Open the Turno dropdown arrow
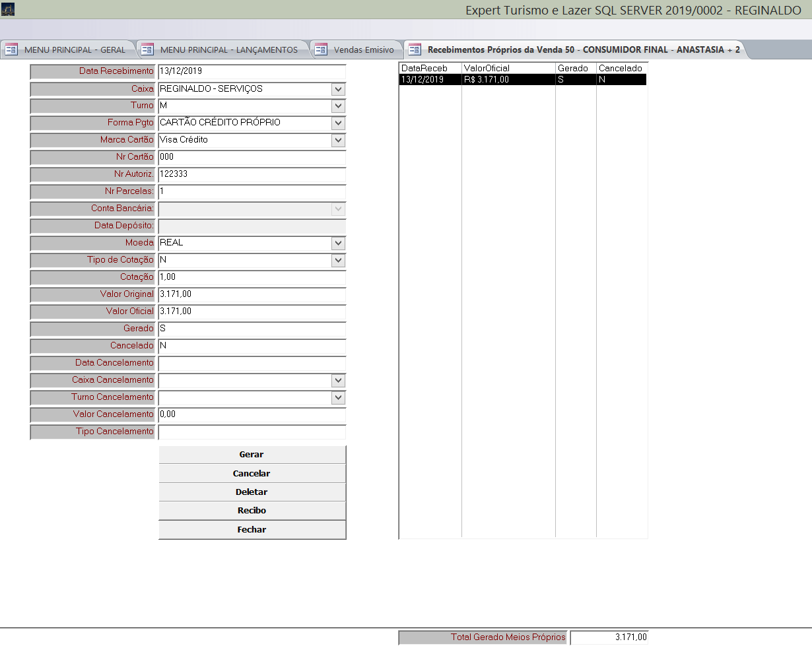The width and height of the screenshot is (812, 648). tap(338, 106)
